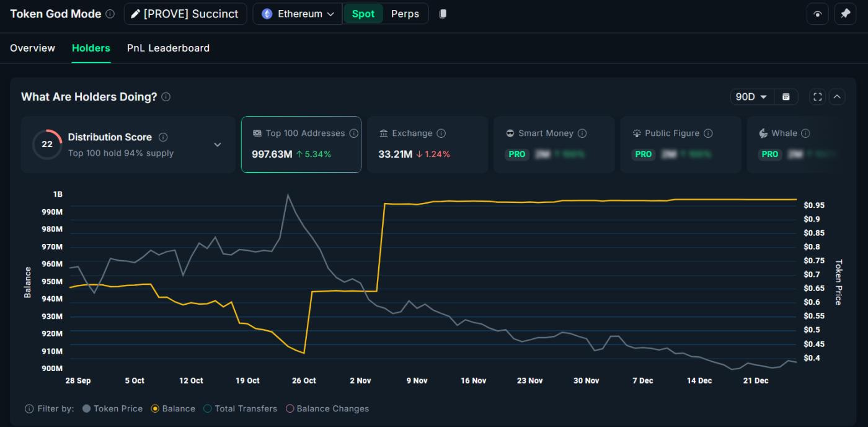
Task: Open the Ethereum chain dropdown
Action: pyautogui.click(x=298, y=14)
